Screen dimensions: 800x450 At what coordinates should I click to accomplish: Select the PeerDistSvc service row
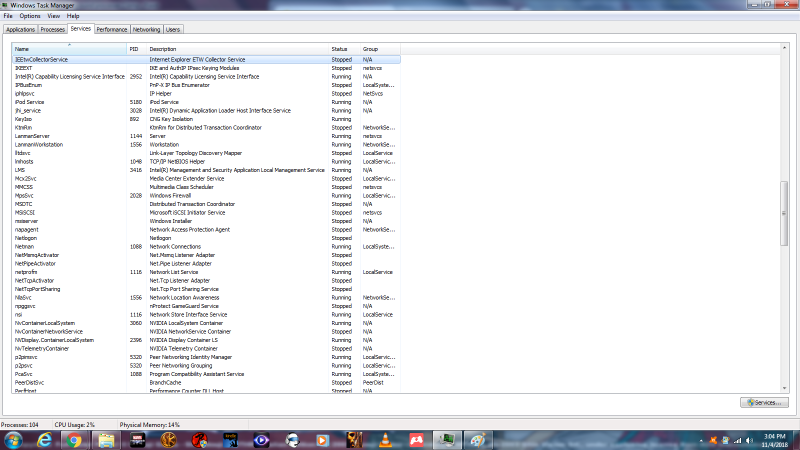click(206, 383)
